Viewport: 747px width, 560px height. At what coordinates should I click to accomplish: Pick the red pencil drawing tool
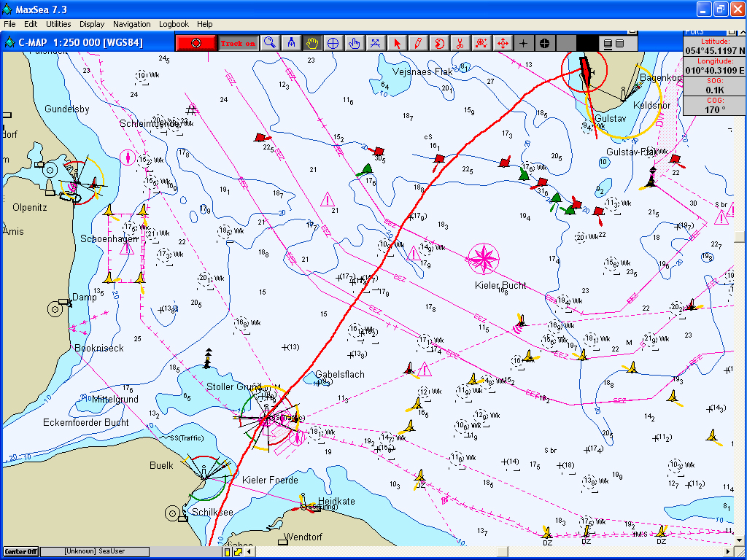coord(417,43)
